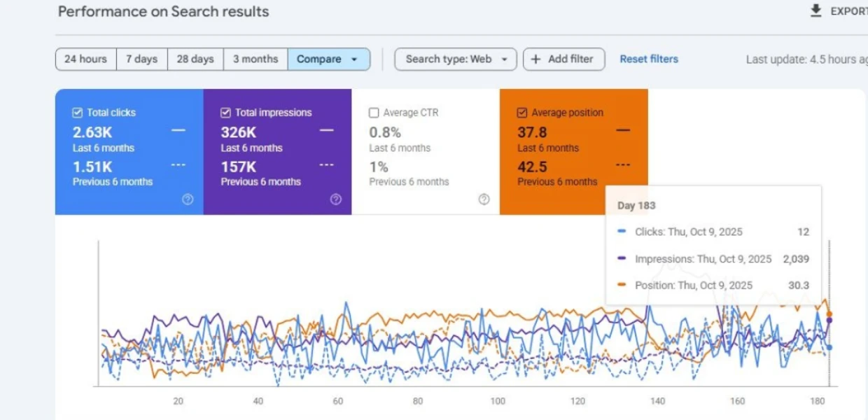Enable the Average CTR checkbox
This screenshot has height=420, width=868.
(374, 112)
